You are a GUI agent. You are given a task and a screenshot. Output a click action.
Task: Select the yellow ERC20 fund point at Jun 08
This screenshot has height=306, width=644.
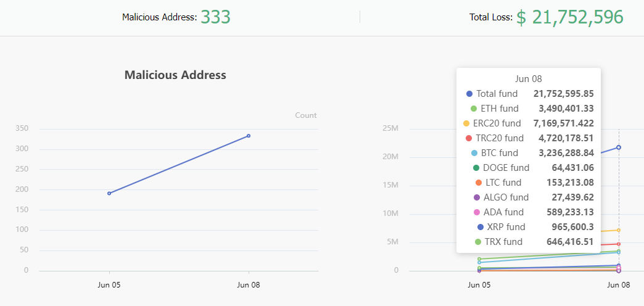(618, 230)
